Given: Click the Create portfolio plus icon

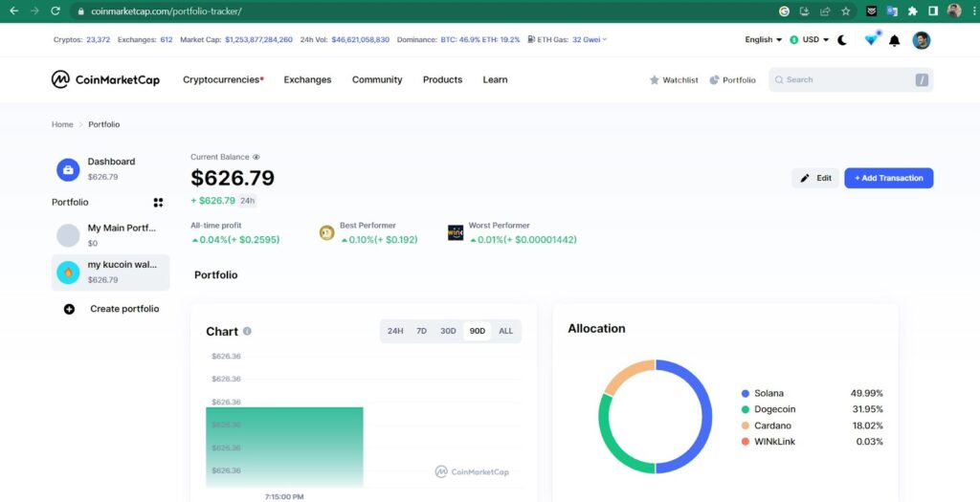Looking at the screenshot, I should 69,309.
